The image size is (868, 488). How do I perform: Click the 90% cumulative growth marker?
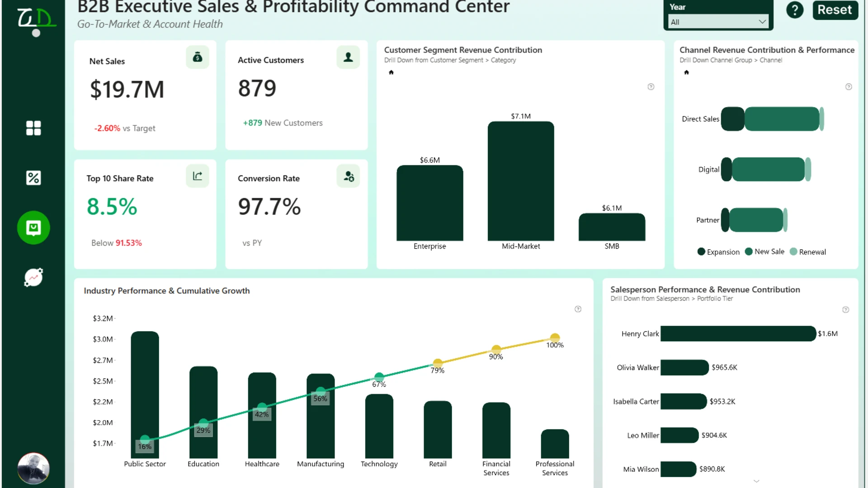click(x=496, y=349)
